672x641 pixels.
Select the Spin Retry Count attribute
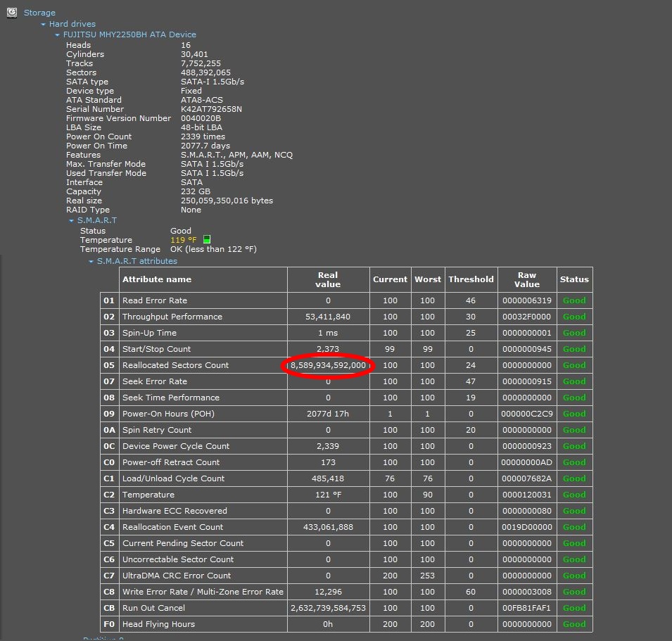tap(157, 430)
